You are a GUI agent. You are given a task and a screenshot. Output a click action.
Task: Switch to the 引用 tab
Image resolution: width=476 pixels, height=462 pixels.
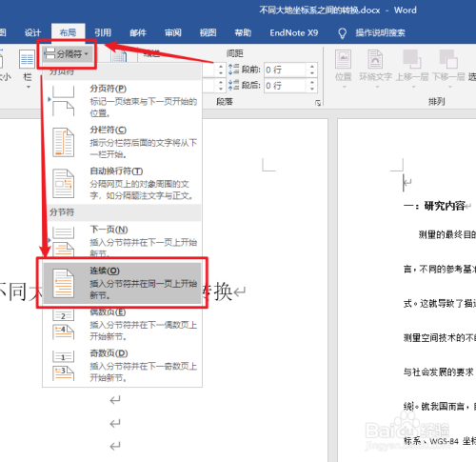coord(103,32)
